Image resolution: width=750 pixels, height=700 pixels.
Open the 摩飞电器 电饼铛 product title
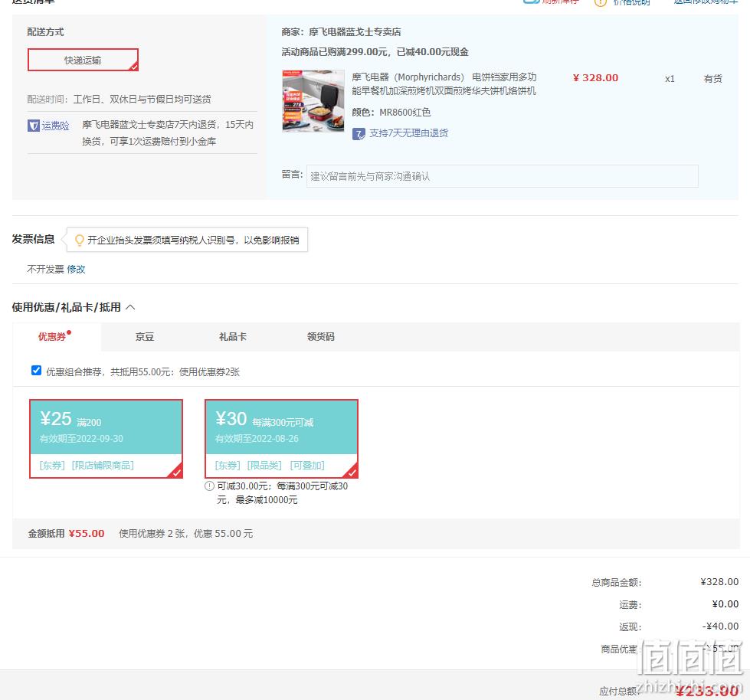tap(444, 83)
